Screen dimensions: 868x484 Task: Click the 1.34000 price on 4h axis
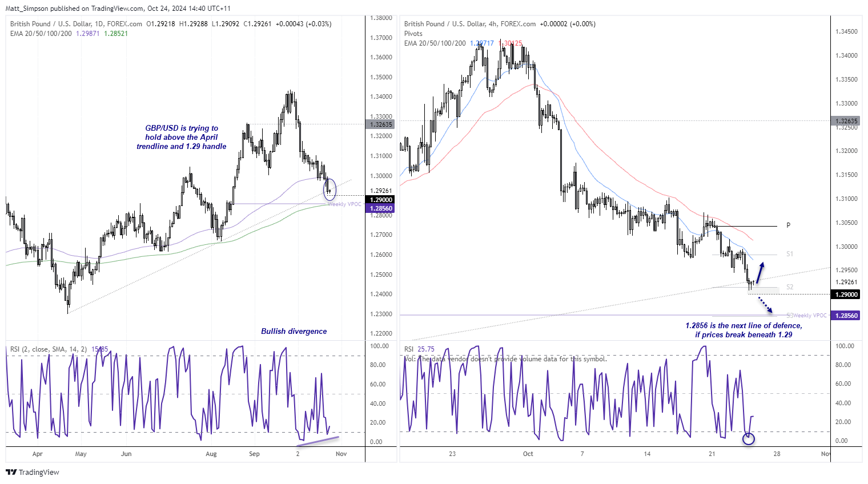(846, 55)
